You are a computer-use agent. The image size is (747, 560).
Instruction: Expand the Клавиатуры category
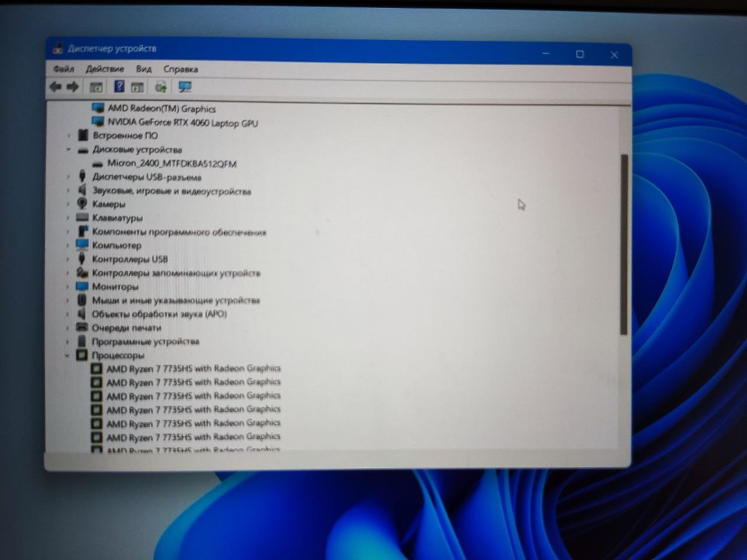tap(68, 218)
